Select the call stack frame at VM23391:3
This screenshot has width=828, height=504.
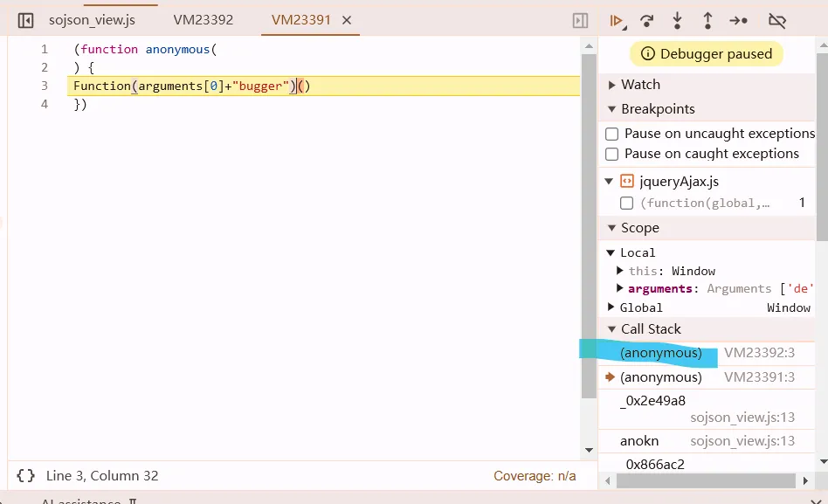707,377
